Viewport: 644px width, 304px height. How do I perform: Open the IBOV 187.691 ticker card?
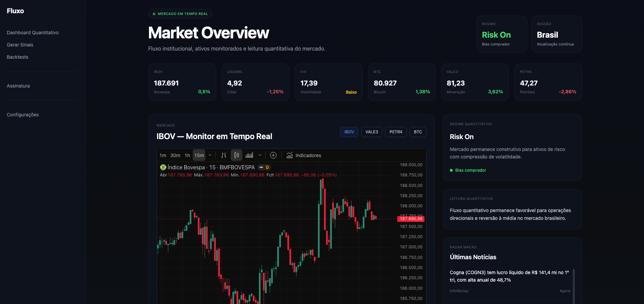pos(182,82)
